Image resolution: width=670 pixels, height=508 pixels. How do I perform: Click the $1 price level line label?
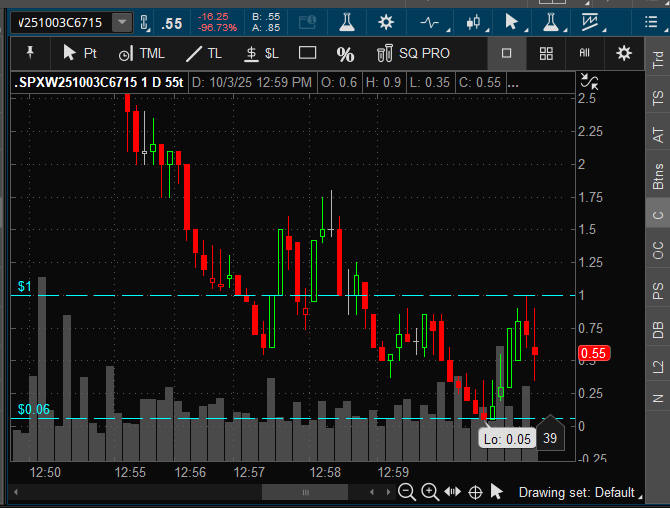pos(25,287)
